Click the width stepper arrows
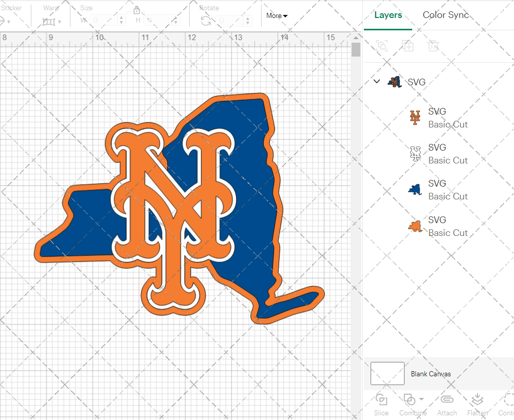This screenshot has height=420, width=514. (x=121, y=21)
